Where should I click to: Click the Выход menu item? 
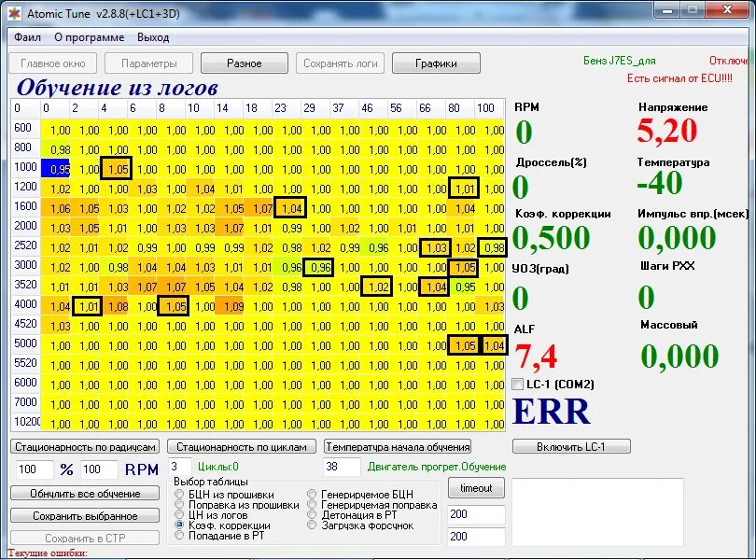pos(152,37)
